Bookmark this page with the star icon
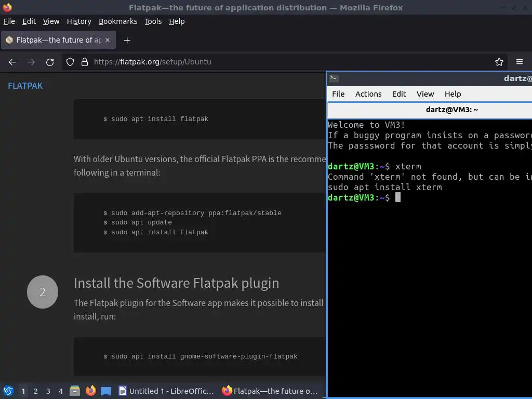This screenshot has height=399, width=532. tap(499, 62)
